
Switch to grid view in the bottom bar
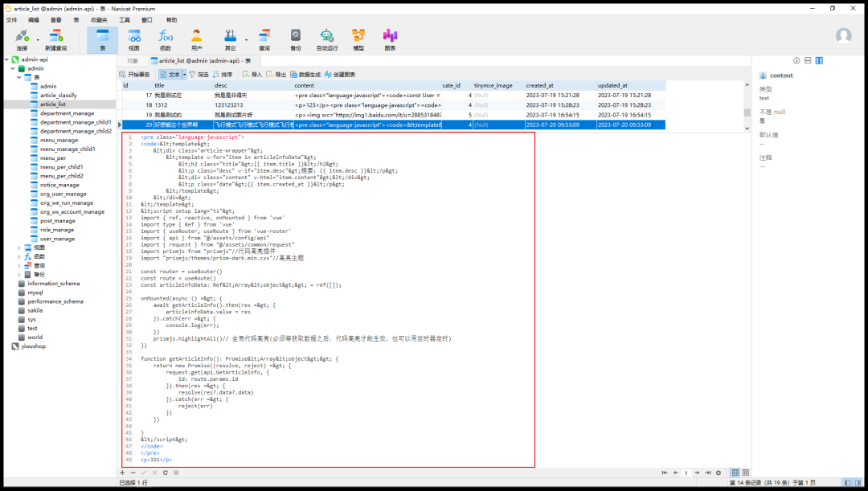[x=735, y=473]
